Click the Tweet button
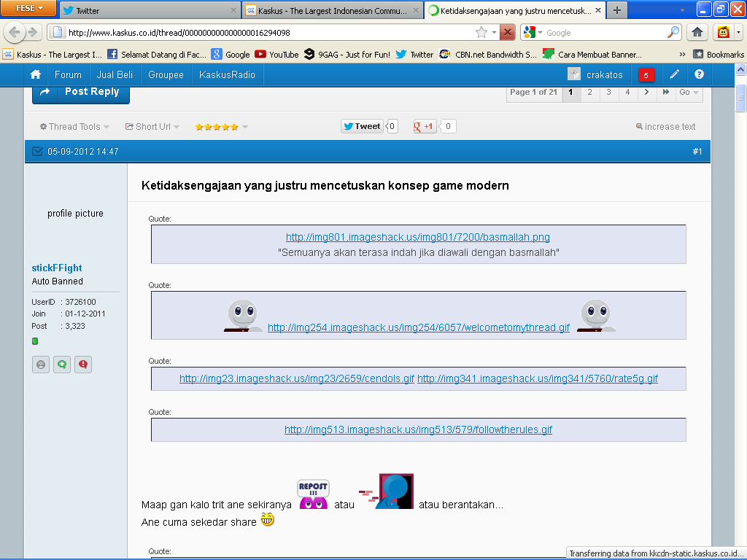 [x=362, y=126]
